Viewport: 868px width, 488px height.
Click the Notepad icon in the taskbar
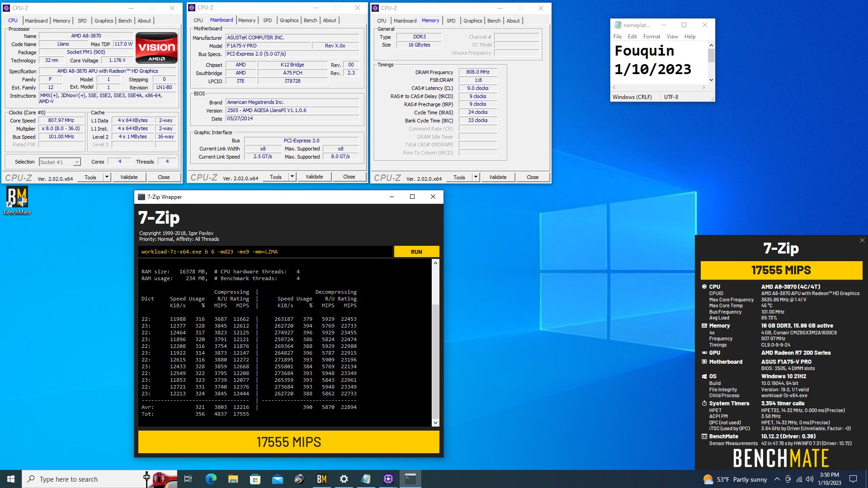(366, 479)
